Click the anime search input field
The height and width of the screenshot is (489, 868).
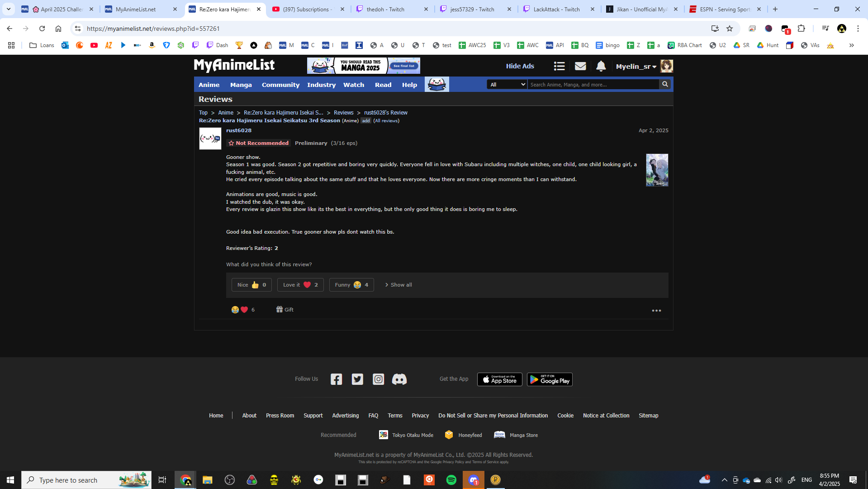[593, 84]
